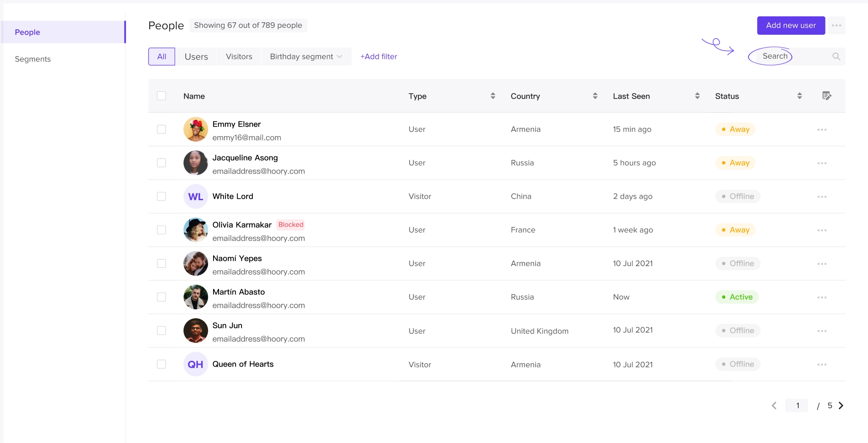Click the 'emmy16@mail.com' email text
The height and width of the screenshot is (443, 868).
pos(247,138)
